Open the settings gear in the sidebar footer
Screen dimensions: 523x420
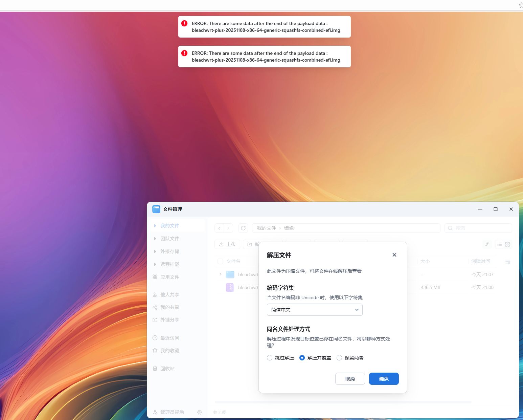200,412
